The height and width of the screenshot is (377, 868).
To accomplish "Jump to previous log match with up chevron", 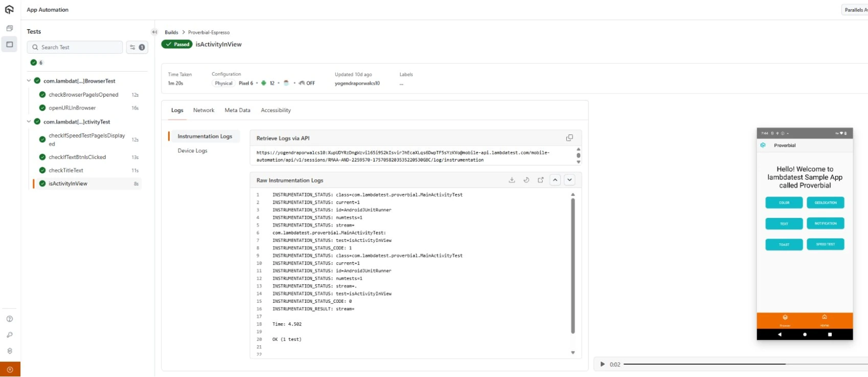I will (x=555, y=180).
